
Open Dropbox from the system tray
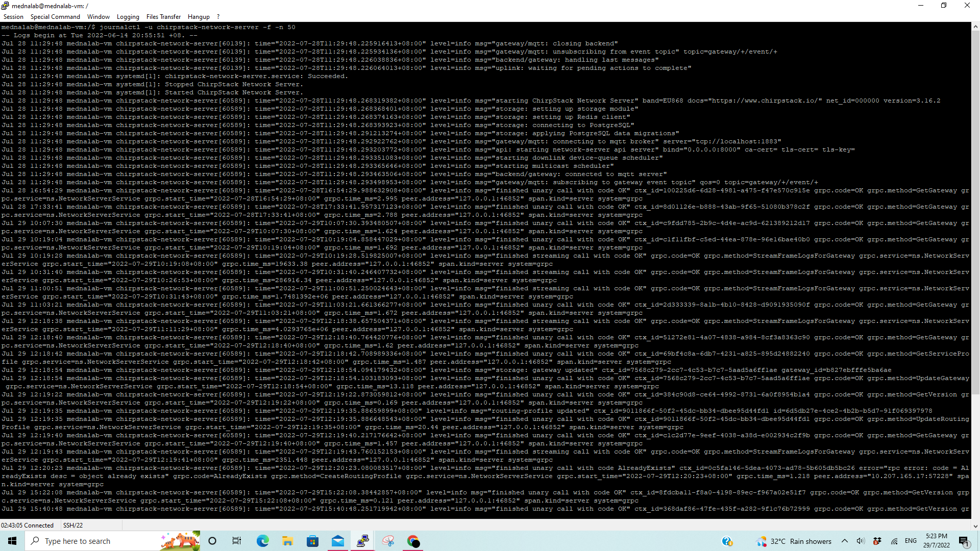tap(877, 541)
